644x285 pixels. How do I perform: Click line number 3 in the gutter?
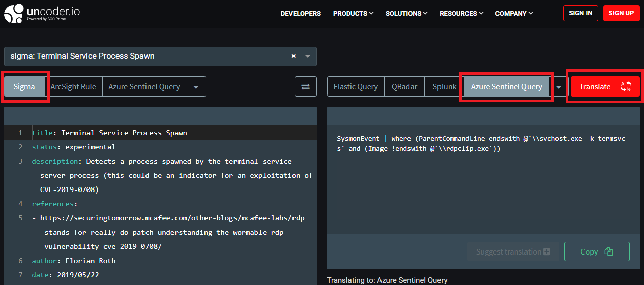coord(20,161)
